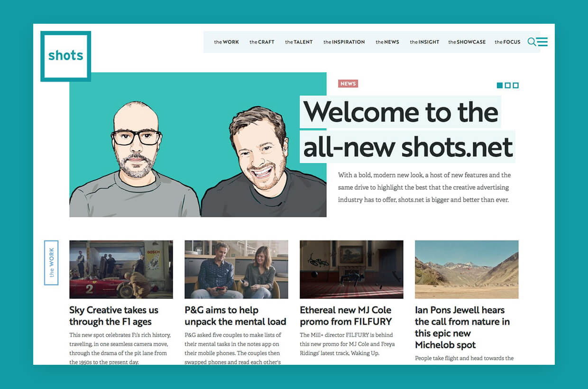
Task: Open the search magnifier icon
Action: point(532,42)
